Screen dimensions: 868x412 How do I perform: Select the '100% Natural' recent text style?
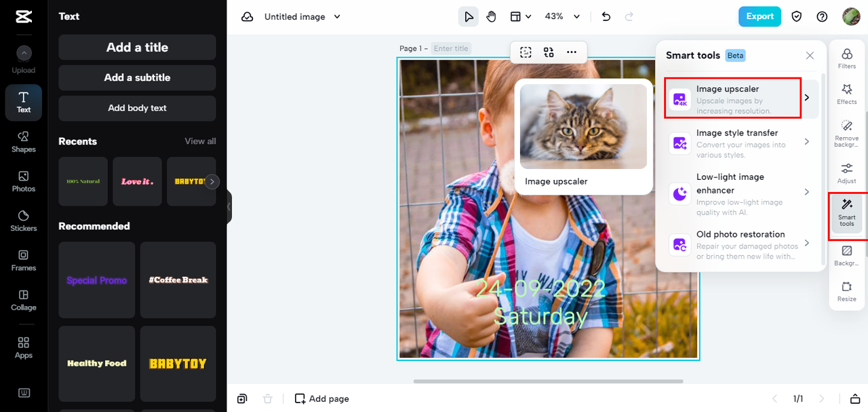pyautogui.click(x=83, y=181)
